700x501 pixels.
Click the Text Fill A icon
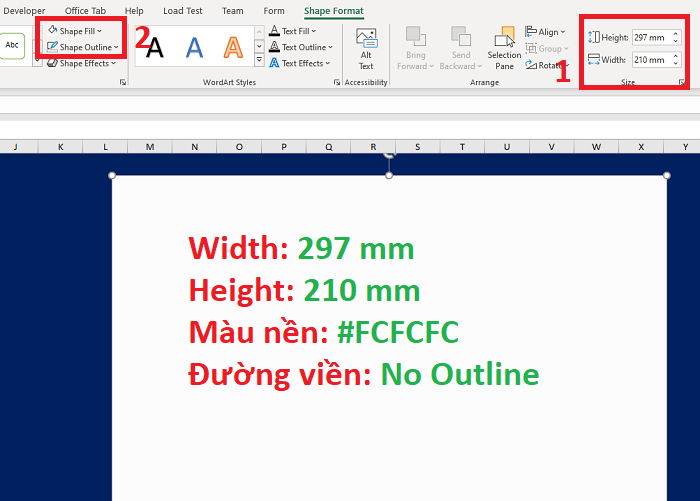274,30
